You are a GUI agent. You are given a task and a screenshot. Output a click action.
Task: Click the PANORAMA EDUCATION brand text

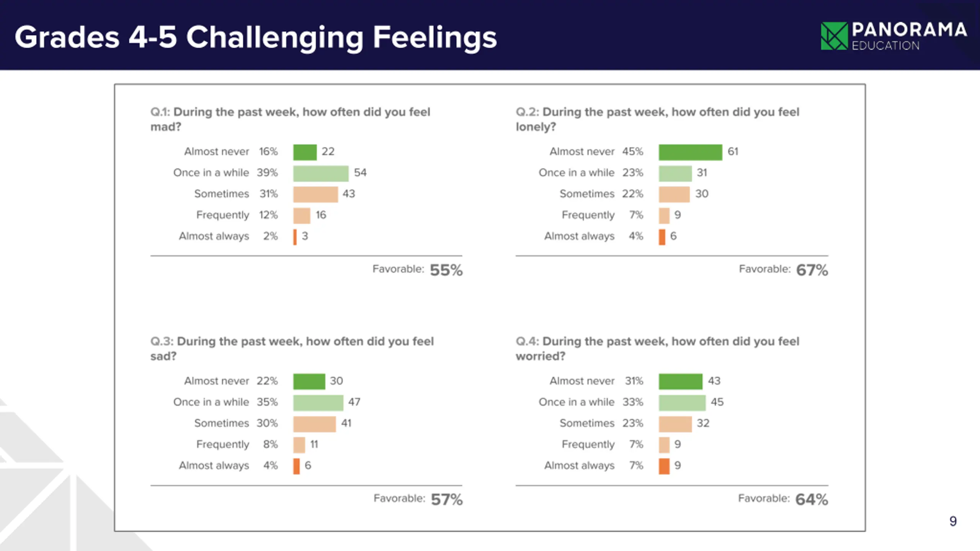909,36
